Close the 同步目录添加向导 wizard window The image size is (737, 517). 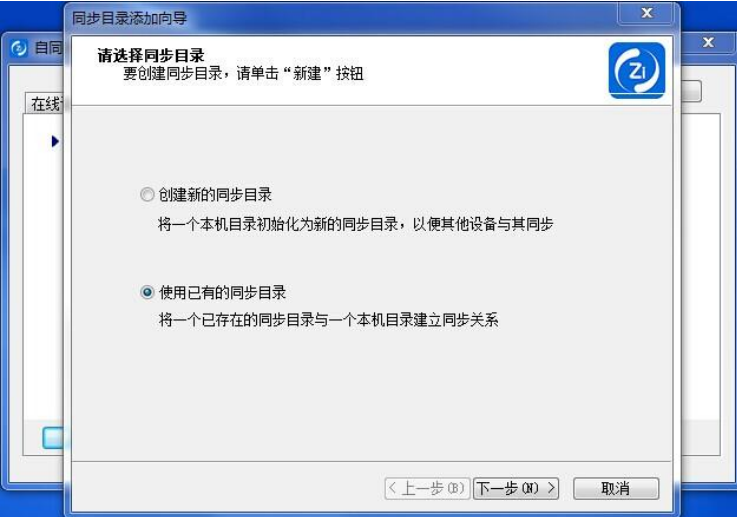[x=647, y=13]
